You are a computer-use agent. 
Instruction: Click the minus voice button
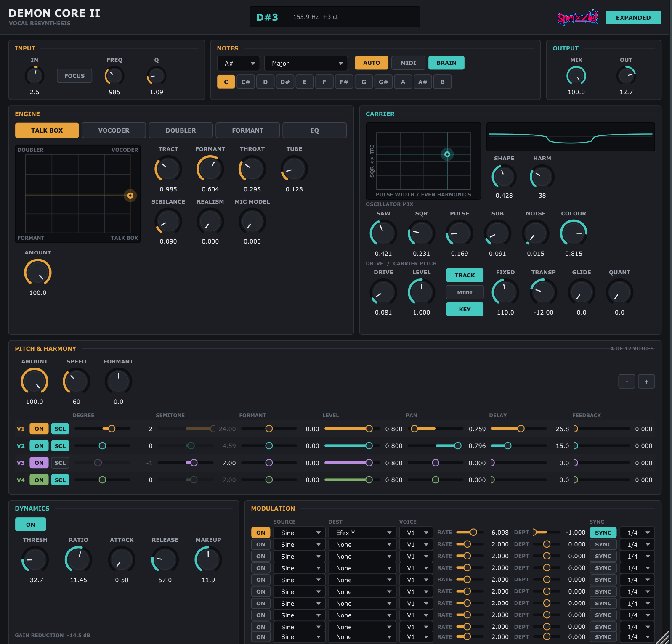pos(627,382)
